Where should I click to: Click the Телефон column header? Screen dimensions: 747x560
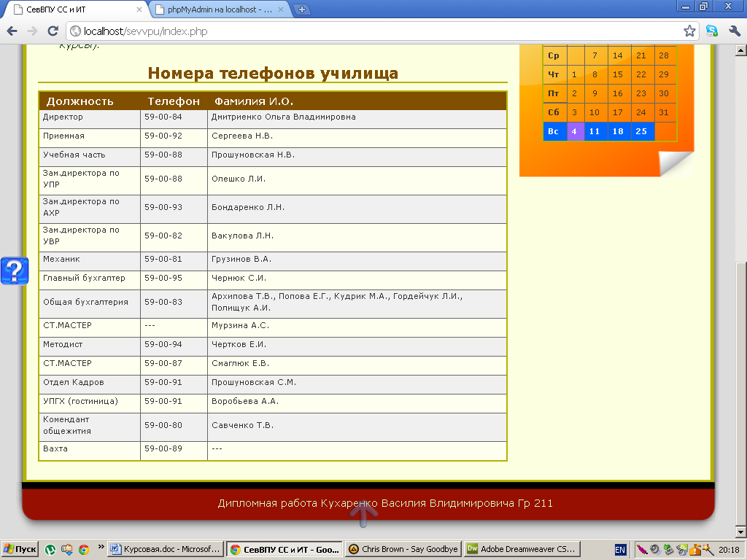(x=174, y=101)
